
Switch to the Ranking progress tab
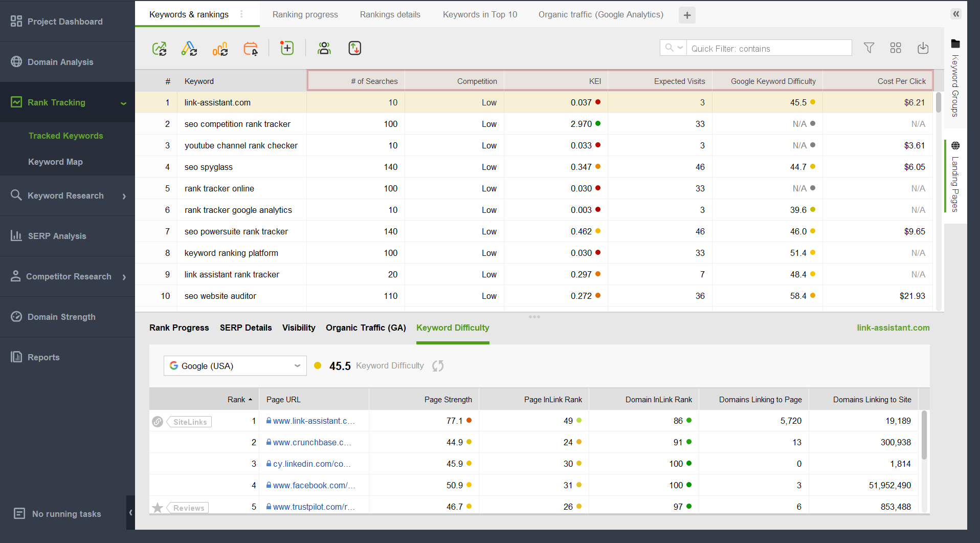[305, 14]
